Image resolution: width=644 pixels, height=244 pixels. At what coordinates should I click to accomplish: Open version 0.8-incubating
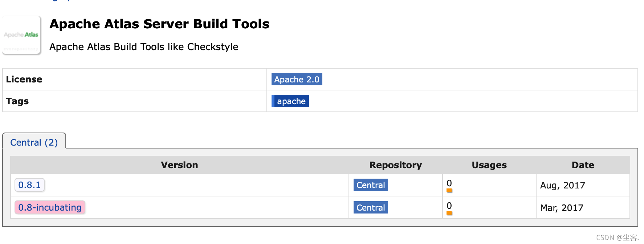[50, 207]
